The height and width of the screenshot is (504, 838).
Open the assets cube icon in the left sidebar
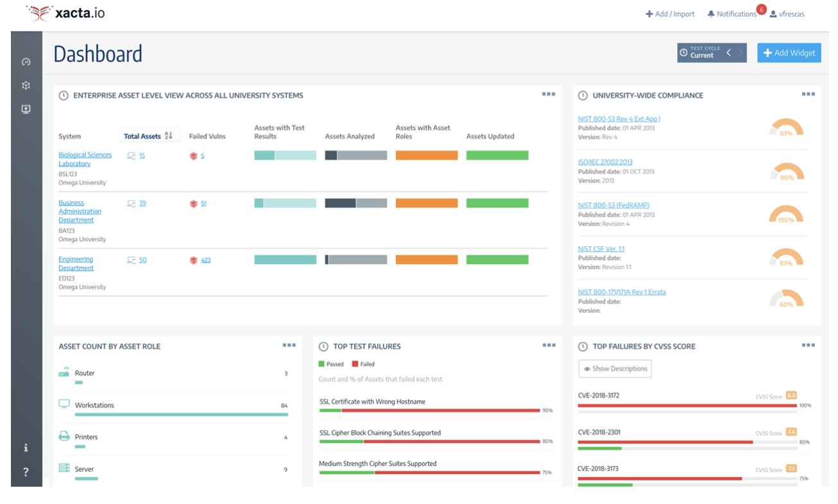pyautogui.click(x=26, y=85)
